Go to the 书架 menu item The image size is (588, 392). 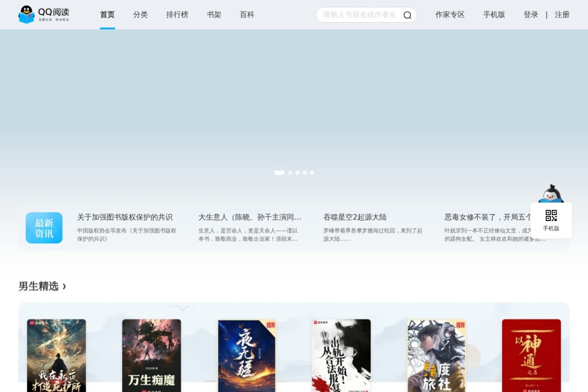tap(214, 15)
